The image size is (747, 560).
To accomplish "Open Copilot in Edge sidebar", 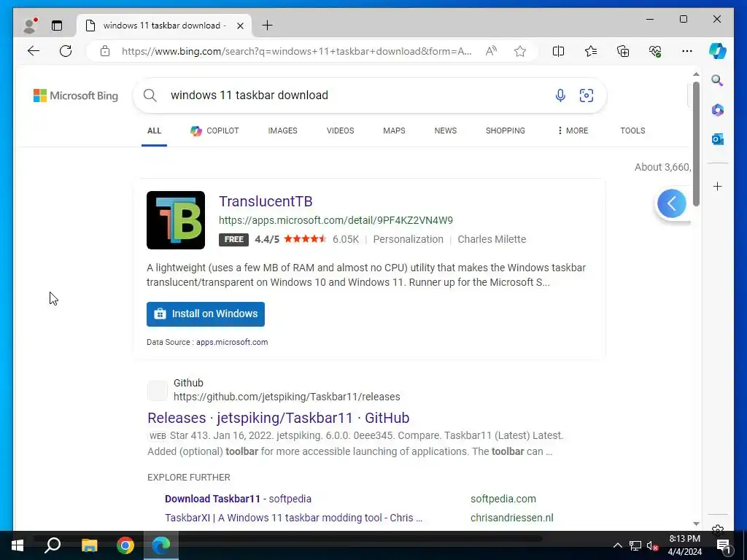I will [718, 51].
